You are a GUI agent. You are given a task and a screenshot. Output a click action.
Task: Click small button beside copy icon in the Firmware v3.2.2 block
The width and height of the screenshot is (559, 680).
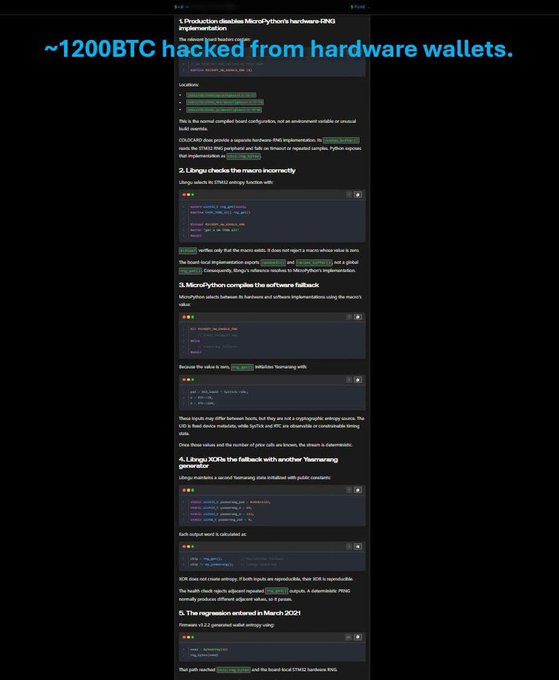[x=349, y=637]
